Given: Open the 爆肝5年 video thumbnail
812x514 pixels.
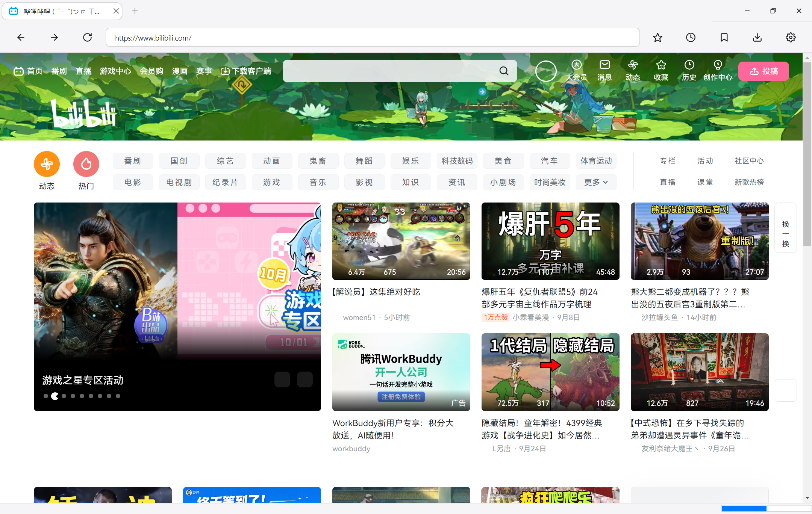Looking at the screenshot, I should point(550,241).
